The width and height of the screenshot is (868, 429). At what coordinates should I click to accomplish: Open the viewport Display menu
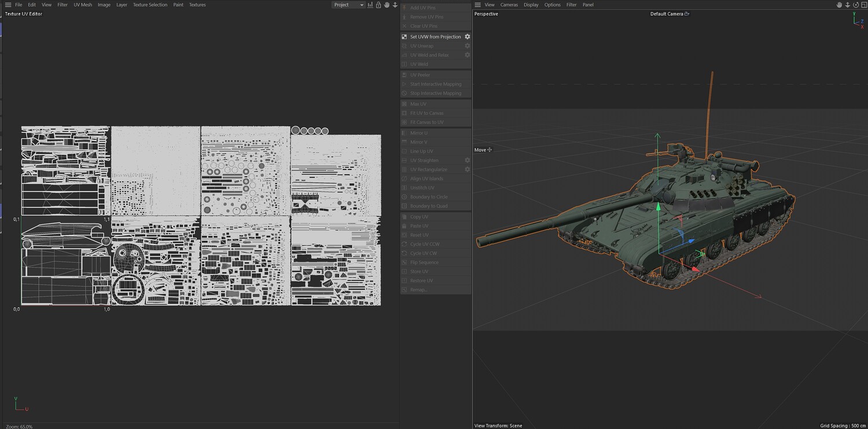pyautogui.click(x=531, y=5)
